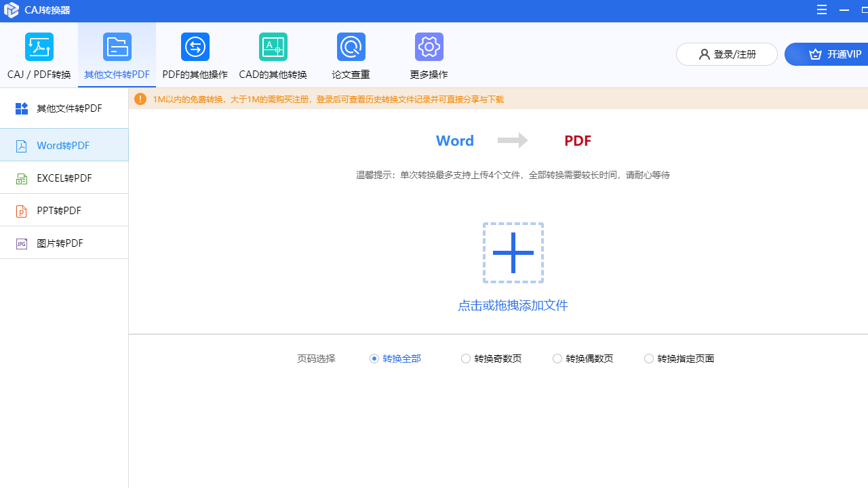This screenshot has height=488, width=868.
Task: Click the 登录/注册 button
Action: tap(726, 54)
